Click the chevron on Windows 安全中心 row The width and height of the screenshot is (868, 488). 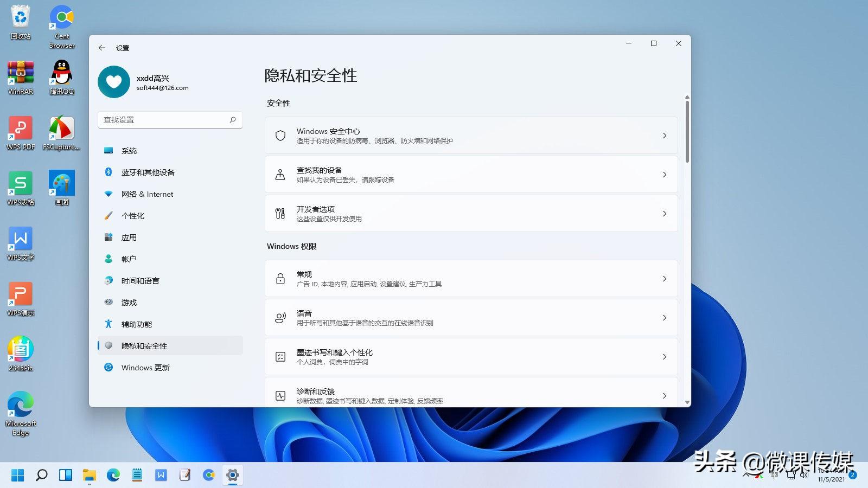click(x=665, y=136)
